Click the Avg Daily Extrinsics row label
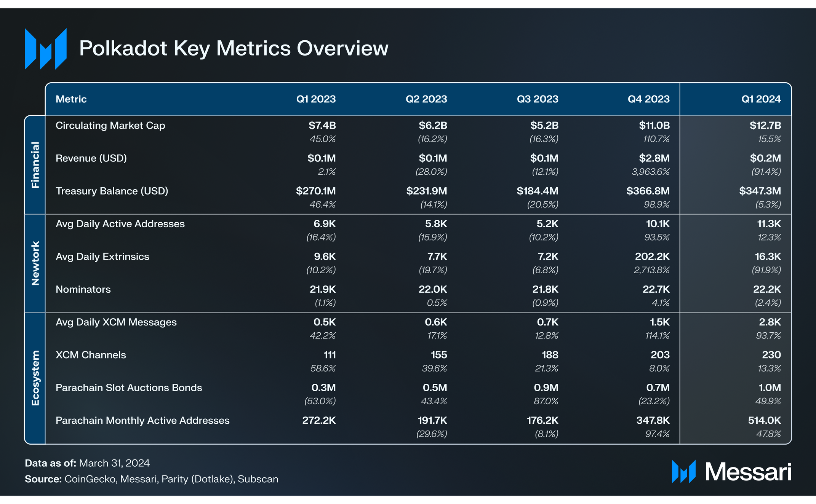 pos(102,257)
